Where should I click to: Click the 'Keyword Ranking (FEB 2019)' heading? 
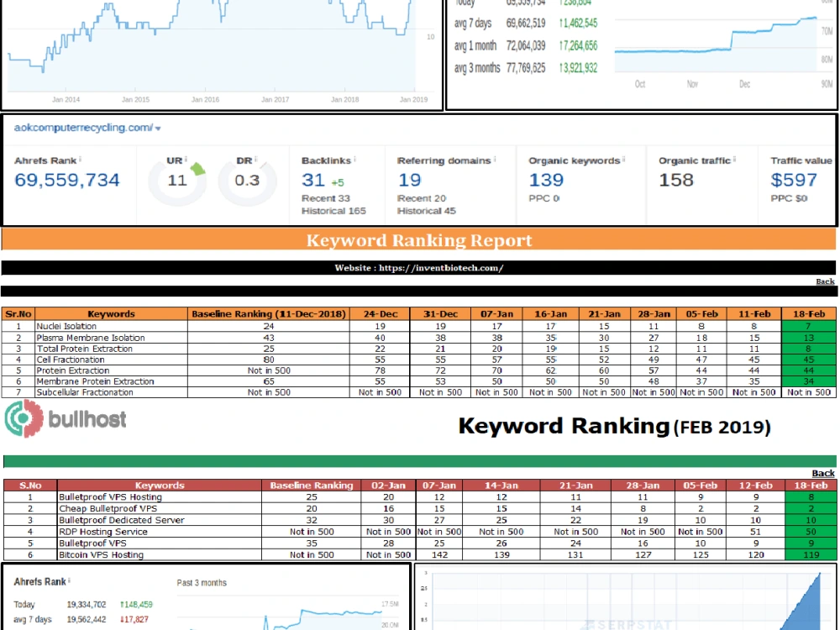pos(615,427)
